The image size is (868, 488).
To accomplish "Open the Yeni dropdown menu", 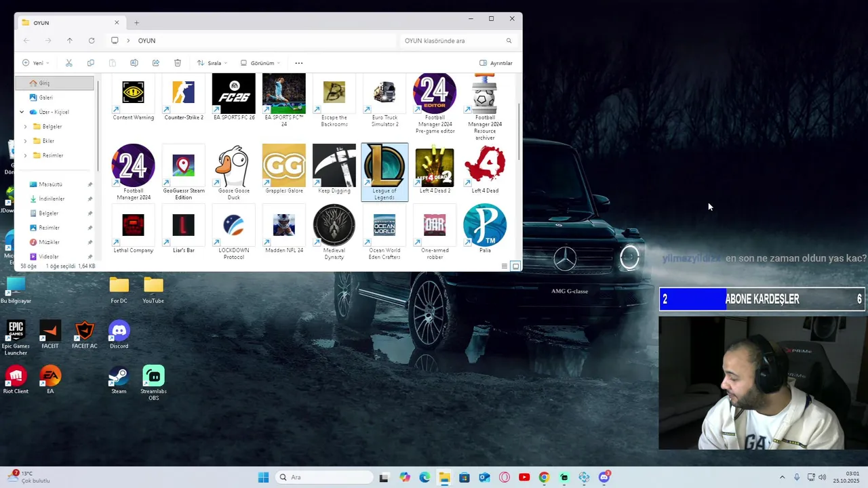I will [35, 63].
